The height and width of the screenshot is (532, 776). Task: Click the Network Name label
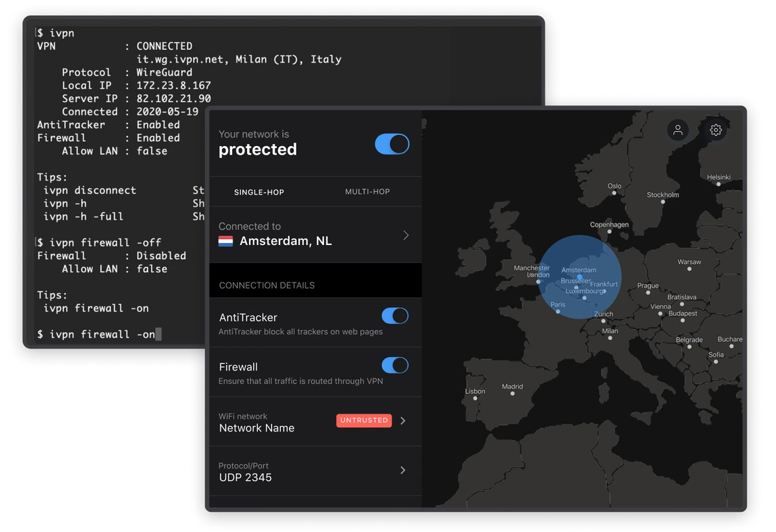(257, 428)
